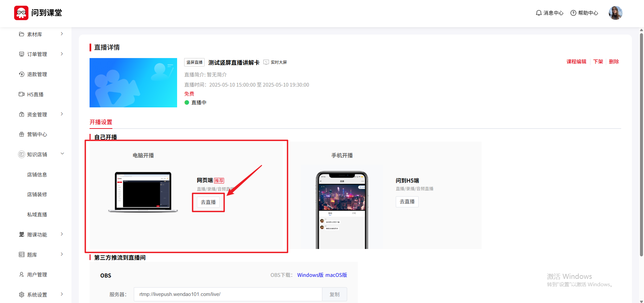Screen dimensions: 644x303
Task: Click the 系统设置 gear icon
Action: pyautogui.click(x=21, y=295)
